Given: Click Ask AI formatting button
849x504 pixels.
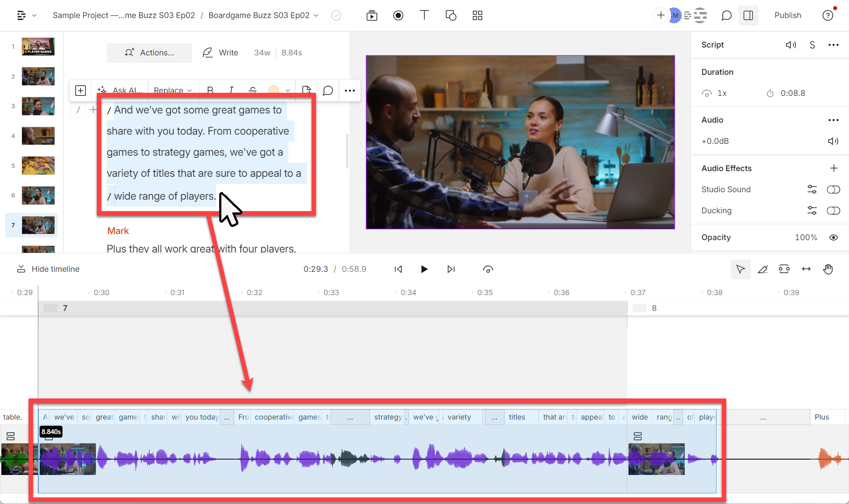Looking at the screenshot, I should tap(121, 90).
